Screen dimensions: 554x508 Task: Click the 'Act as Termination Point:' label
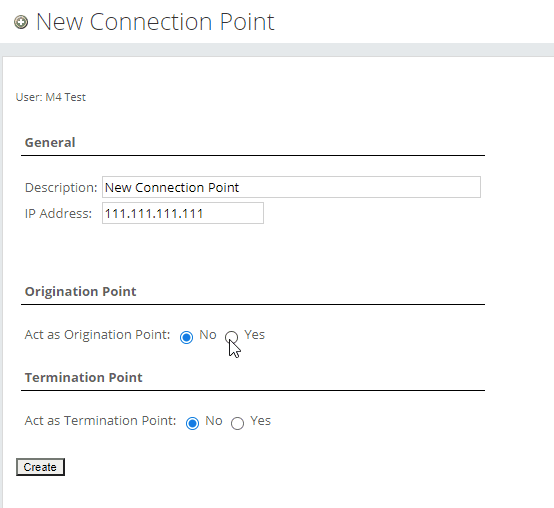[x=100, y=420]
